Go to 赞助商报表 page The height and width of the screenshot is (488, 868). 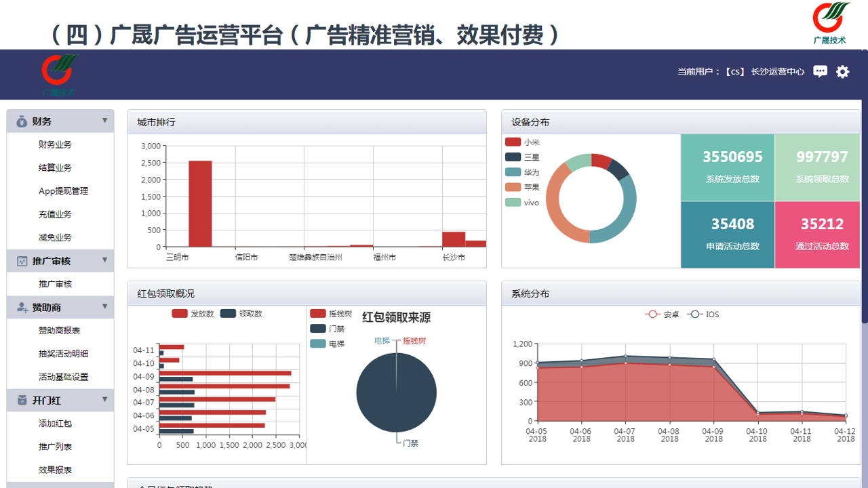coord(59,331)
